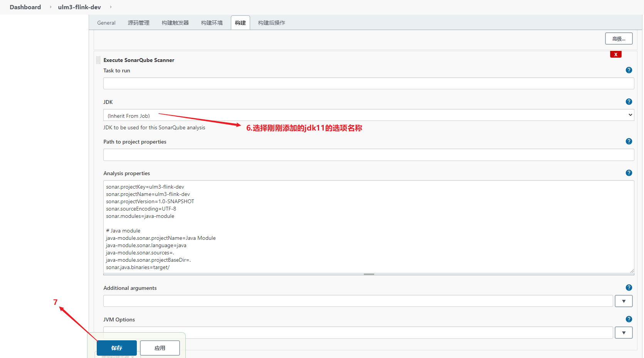Open the Dashboard breadcrumb menu arrow

coord(50,7)
